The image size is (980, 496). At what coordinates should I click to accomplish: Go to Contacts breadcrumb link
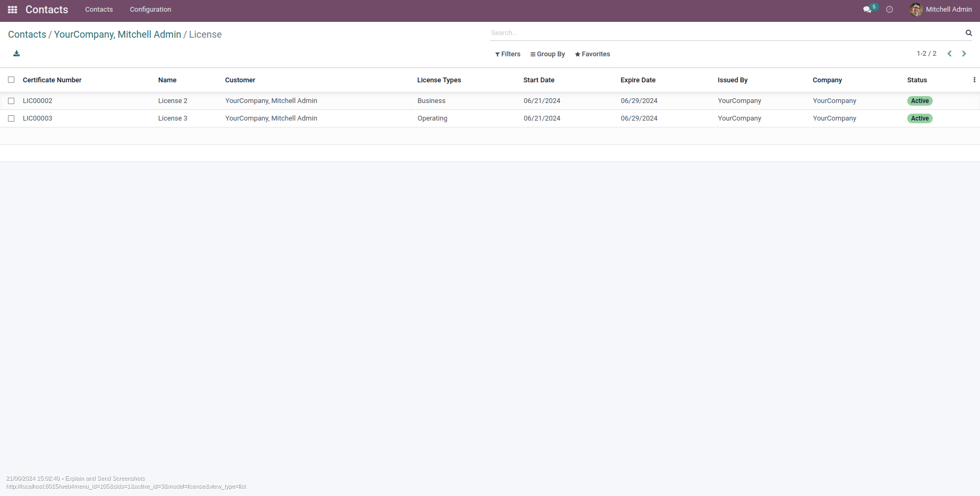click(x=27, y=35)
